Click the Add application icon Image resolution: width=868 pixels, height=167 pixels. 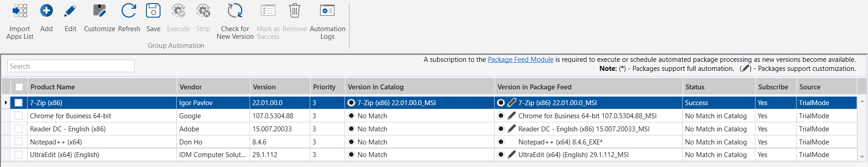coord(47,10)
